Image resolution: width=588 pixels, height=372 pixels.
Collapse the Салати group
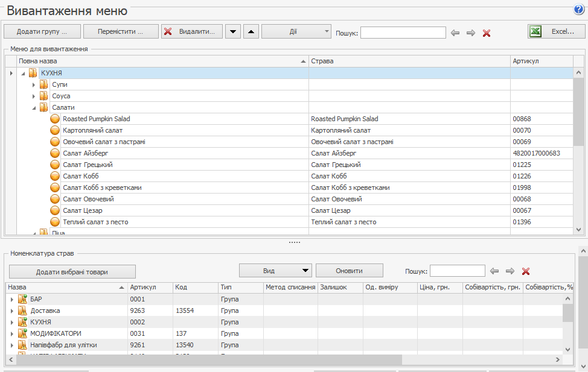tap(34, 107)
